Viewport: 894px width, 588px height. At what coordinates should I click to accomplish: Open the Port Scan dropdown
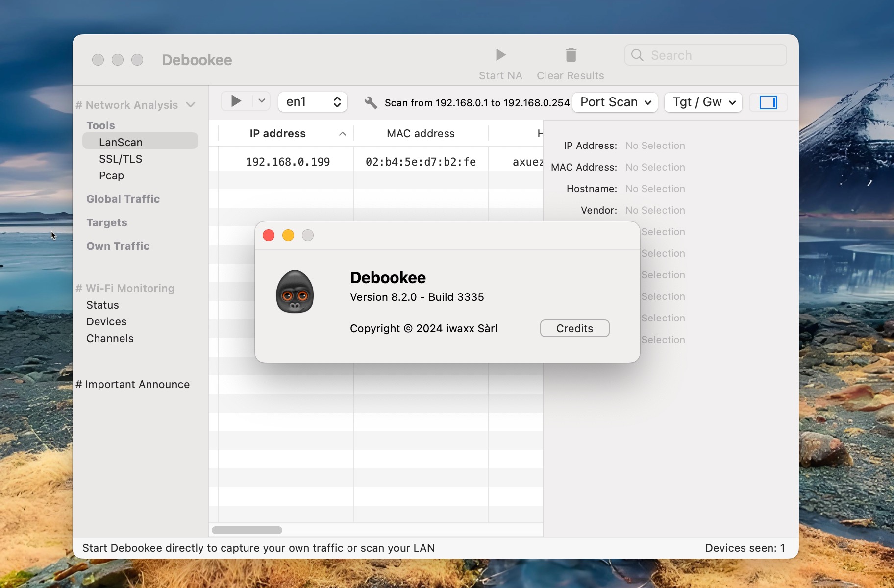pyautogui.click(x=615, y=102)
